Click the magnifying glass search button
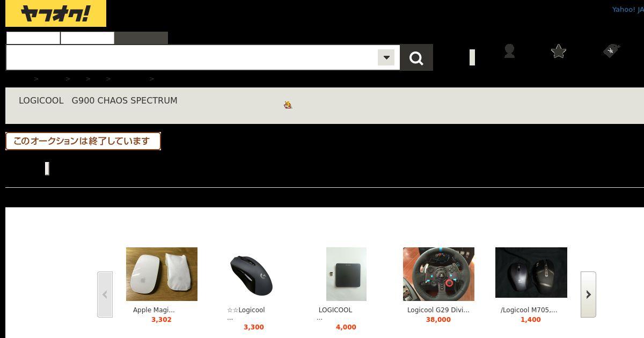 click(x=416, y=57)
